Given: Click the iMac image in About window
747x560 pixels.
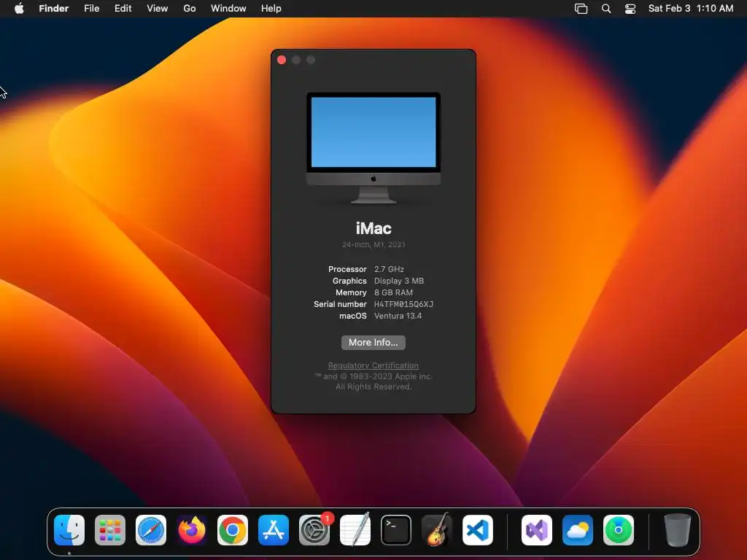Looking at the screenshot, I should coord(373,148).
